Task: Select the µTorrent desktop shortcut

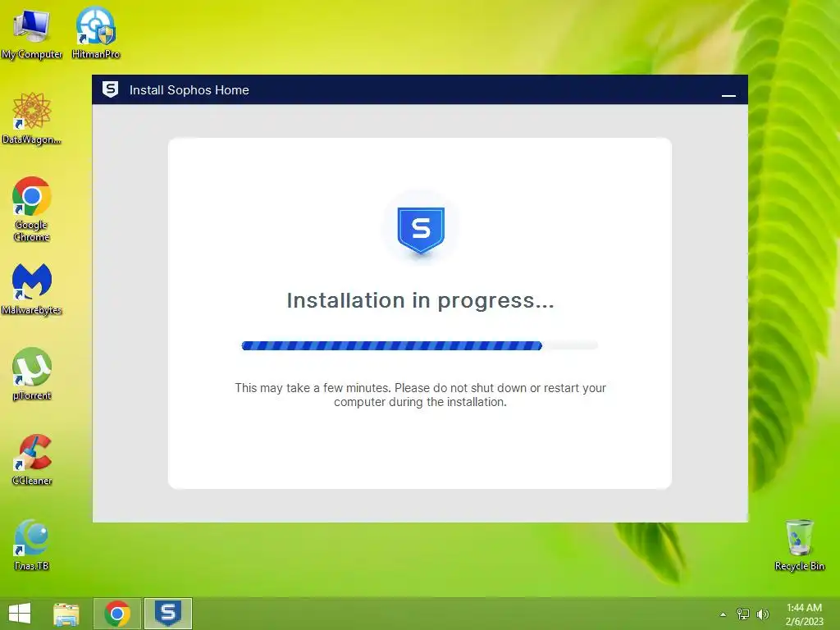Action: [x=32, y=374]
